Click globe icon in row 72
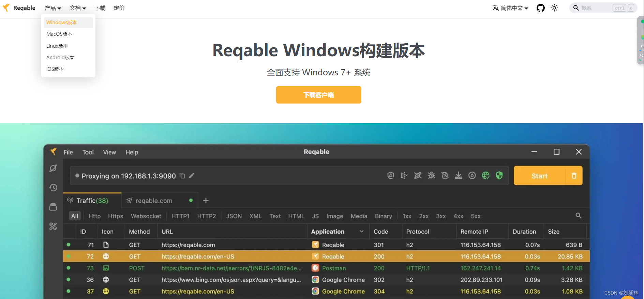 (106, 256)
